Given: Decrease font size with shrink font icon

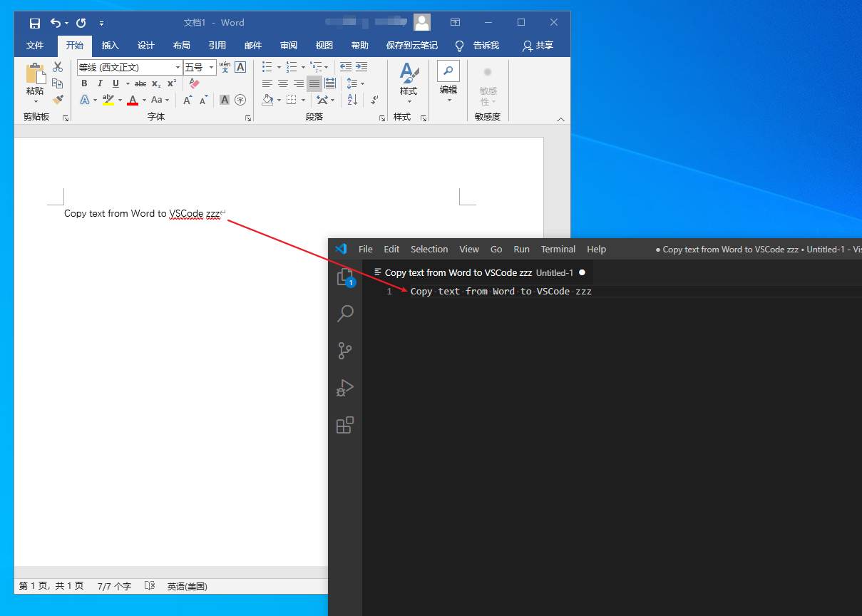Looking at the screenshot, I should pyautogui.click(x=204, y=101).
